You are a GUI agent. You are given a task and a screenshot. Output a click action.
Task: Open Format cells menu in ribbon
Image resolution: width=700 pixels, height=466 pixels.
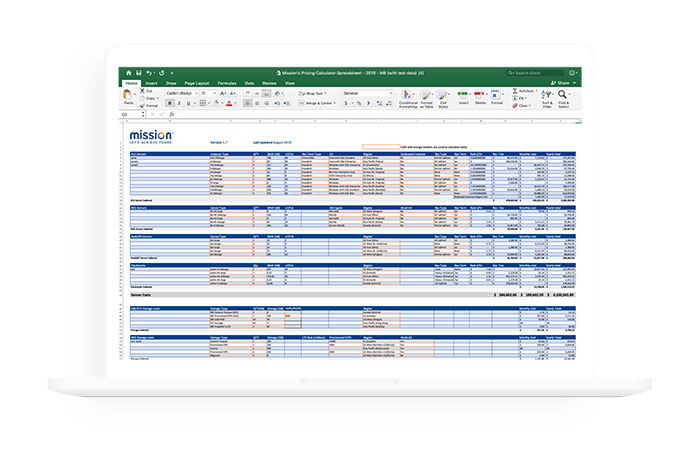[x=496, y=97]
